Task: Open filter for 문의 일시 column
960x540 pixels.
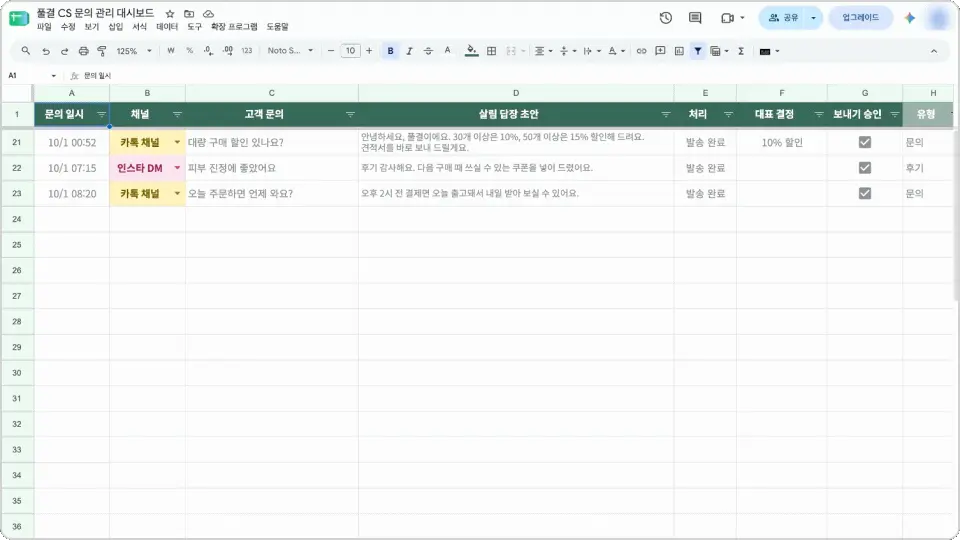Action: coord(102,114)
